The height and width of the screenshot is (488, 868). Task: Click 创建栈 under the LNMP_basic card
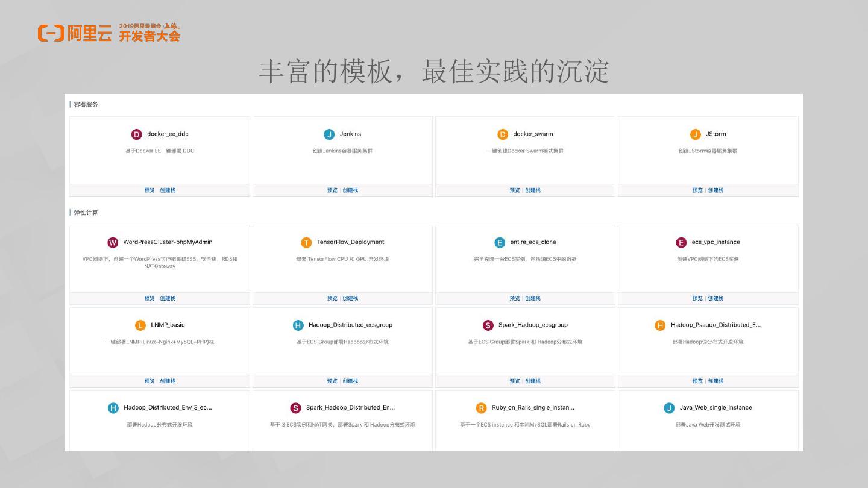[168, 381]
